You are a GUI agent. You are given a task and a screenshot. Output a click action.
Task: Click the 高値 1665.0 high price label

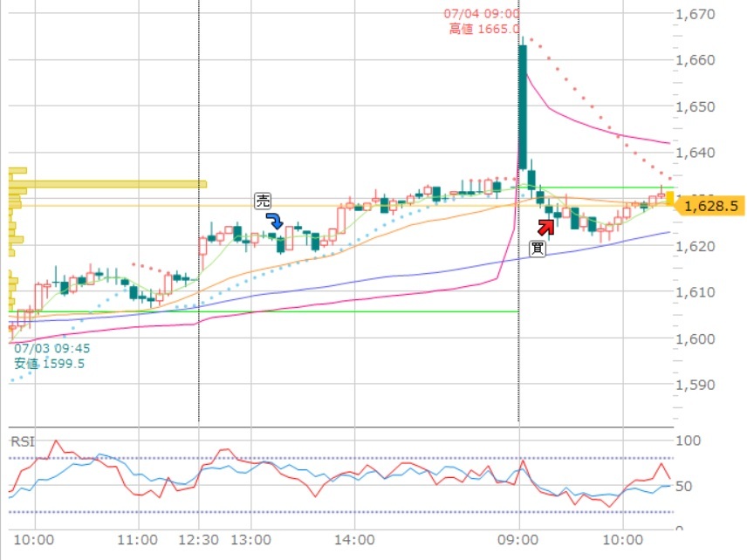(484, 29)
